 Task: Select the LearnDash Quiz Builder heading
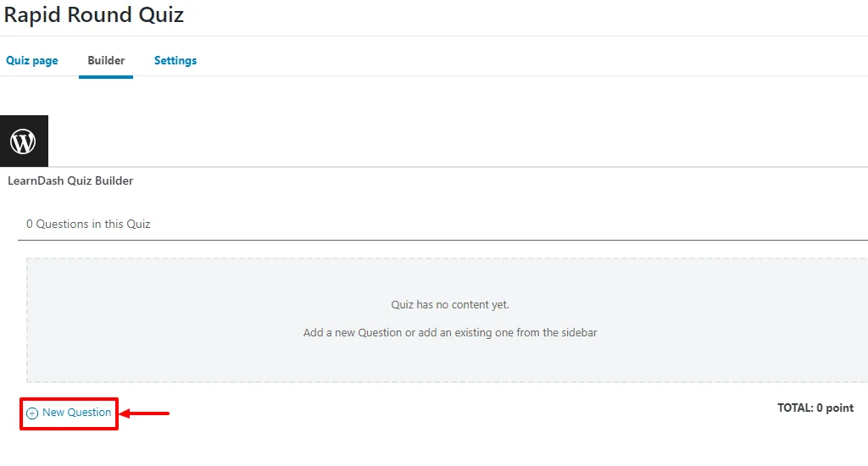coord(70,180)
